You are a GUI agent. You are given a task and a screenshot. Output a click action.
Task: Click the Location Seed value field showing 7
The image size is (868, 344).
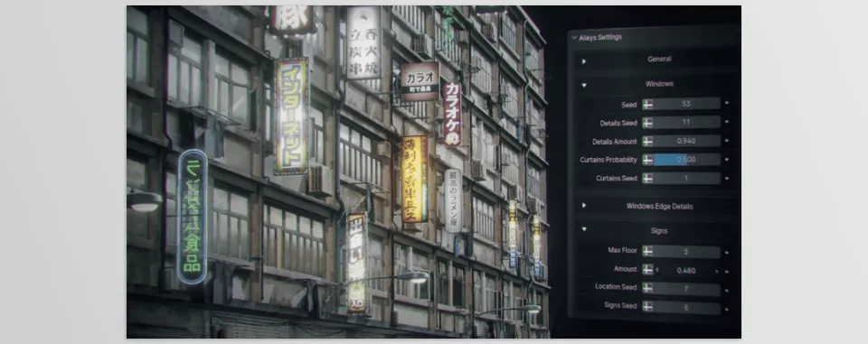686,289
